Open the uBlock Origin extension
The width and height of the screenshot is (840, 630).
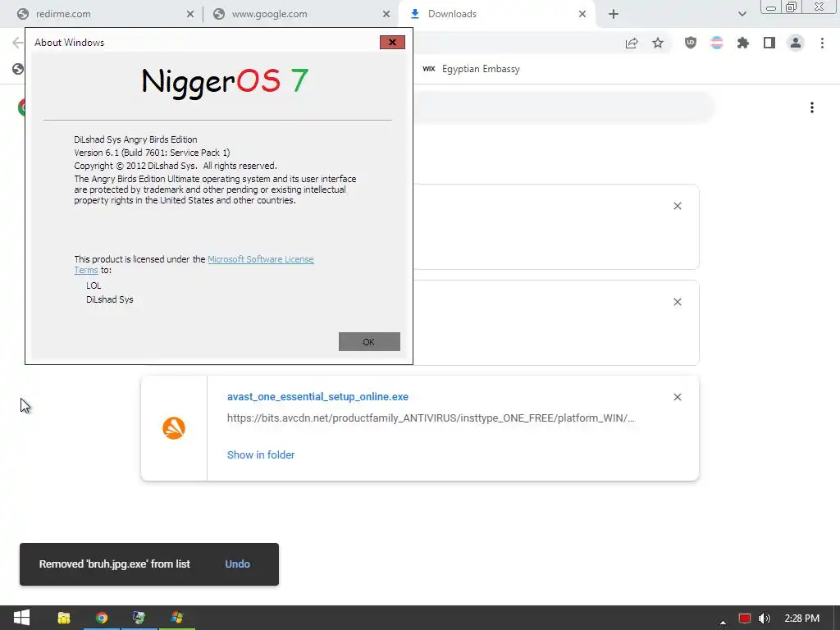(x=691, y=43)
